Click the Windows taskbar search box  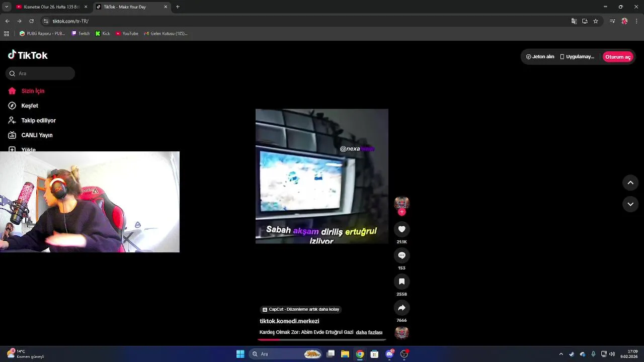286,354
